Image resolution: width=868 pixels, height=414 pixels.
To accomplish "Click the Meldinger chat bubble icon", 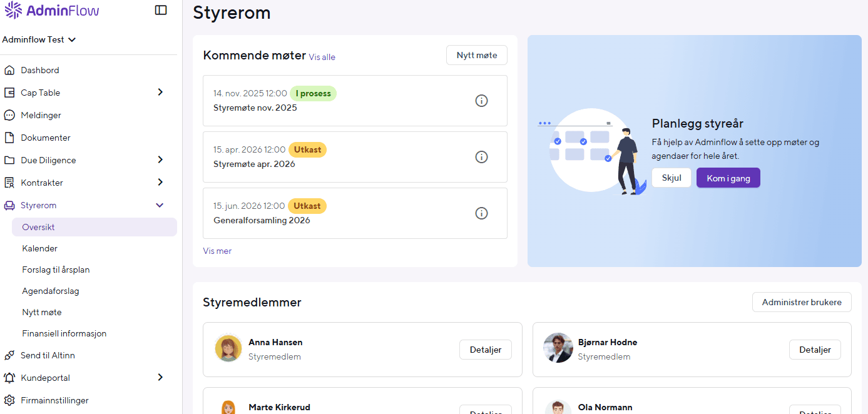I will pyautogui.click(x=9, y=115).
